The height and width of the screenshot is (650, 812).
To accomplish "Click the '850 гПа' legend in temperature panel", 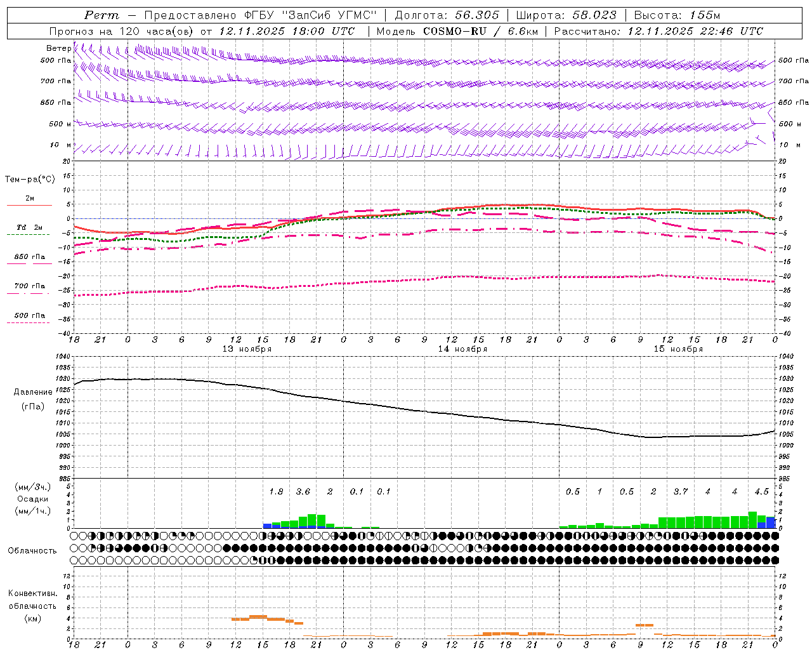I will [29, 256].
